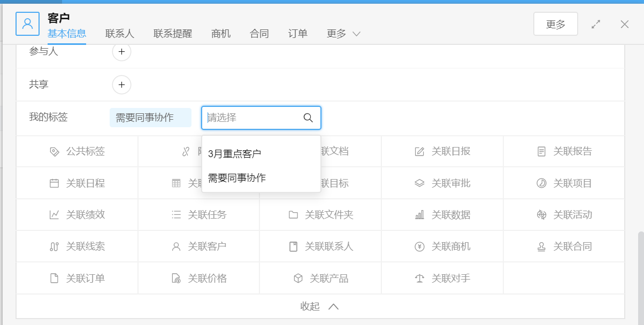Click the 请选择 tag search field
The image size is (644, 325).
[x=251, y=118]
